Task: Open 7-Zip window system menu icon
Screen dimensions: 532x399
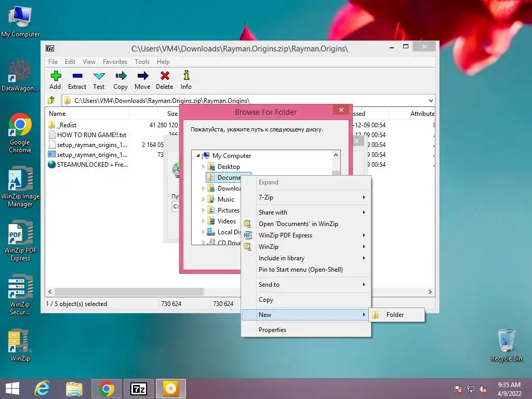Action: click(x=50, y=48)
